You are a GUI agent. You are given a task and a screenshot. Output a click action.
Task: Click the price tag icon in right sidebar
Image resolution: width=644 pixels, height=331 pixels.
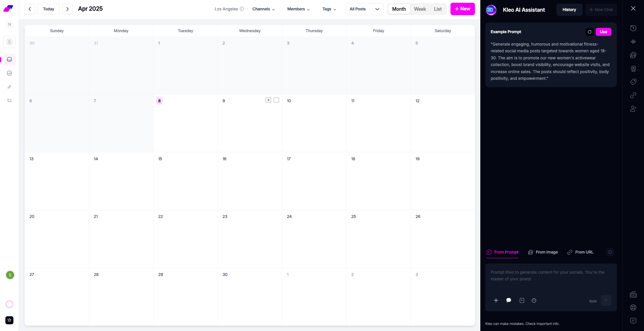[633, 82]
